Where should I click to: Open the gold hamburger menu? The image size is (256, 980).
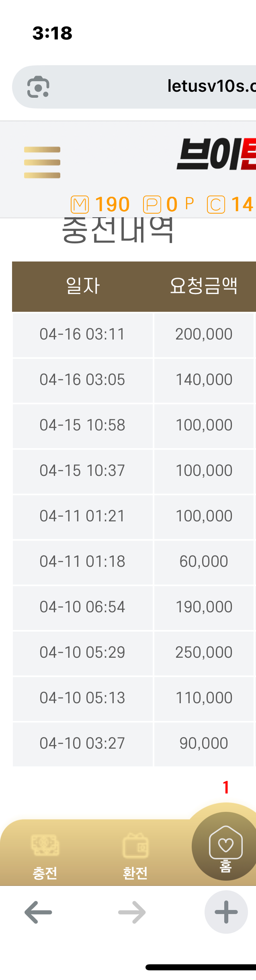(42, 162)
